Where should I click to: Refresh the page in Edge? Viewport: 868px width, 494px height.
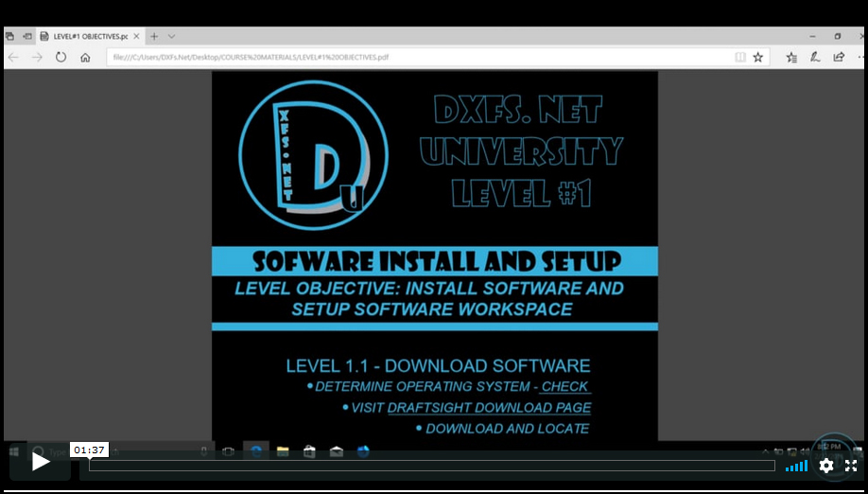pyautogui.click(x=61, y=57)
